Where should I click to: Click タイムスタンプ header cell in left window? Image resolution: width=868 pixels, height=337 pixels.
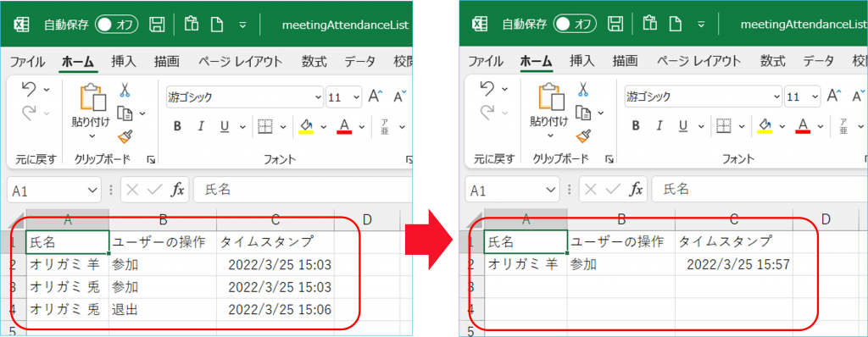coord(275,242)
